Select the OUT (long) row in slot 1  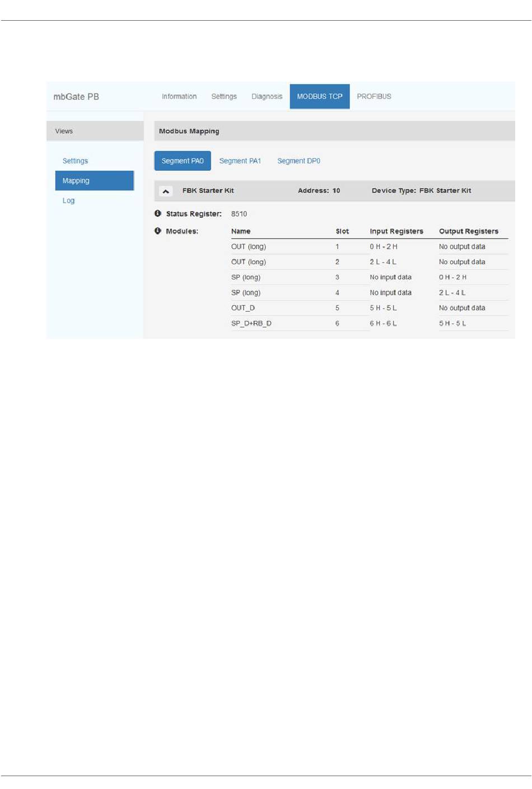[370, 246]
